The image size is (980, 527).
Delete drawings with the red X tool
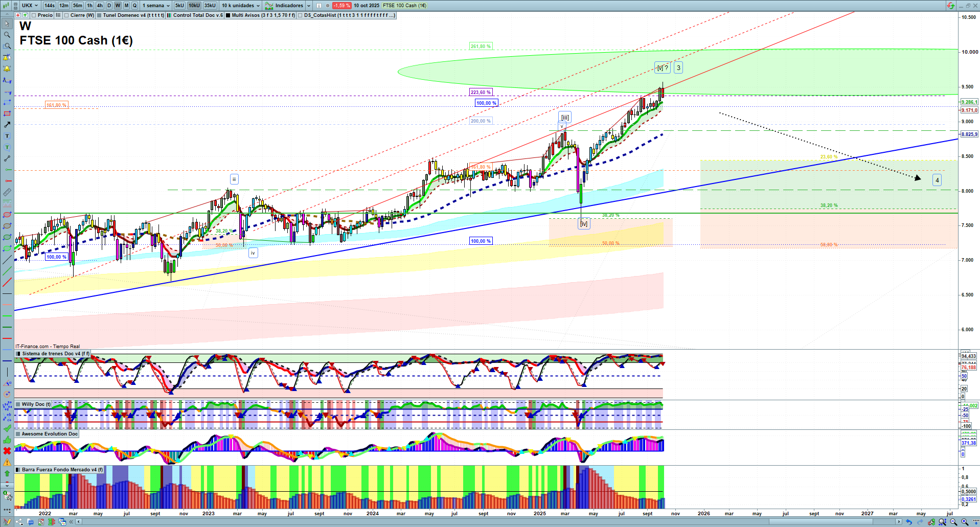(7, 451)
